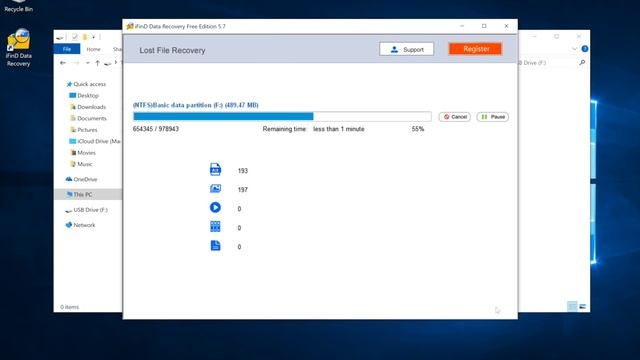This screenshot has height=360, width=640.
Task: Select OneDrive in File Explorer sidebar
Action: point(81,179)
